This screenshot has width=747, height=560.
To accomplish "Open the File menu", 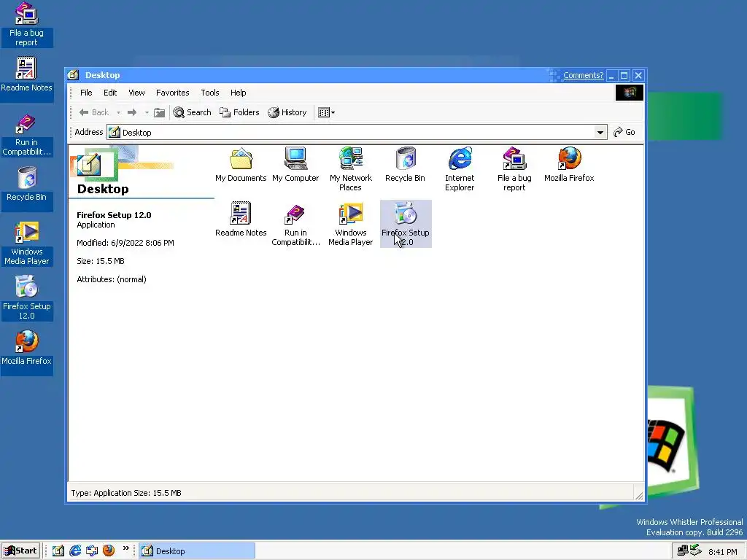I will pos(86,93).
